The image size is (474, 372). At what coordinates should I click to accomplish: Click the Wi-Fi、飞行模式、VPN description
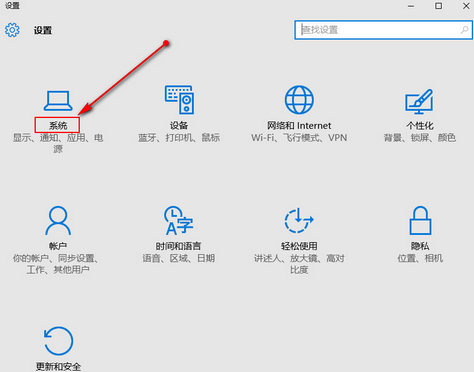click(299, 138)
